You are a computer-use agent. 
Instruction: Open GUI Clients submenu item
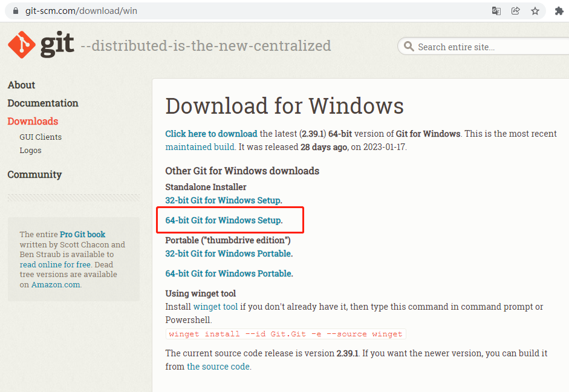[41, 137]
